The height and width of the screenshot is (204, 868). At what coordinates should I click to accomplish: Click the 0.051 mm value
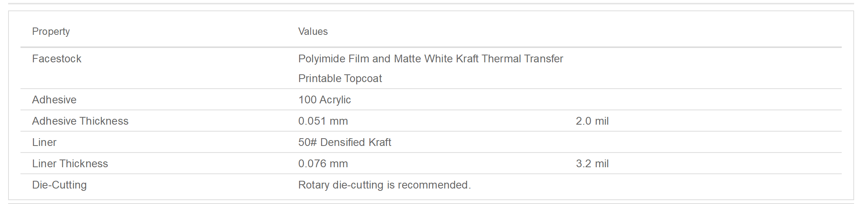323,121
